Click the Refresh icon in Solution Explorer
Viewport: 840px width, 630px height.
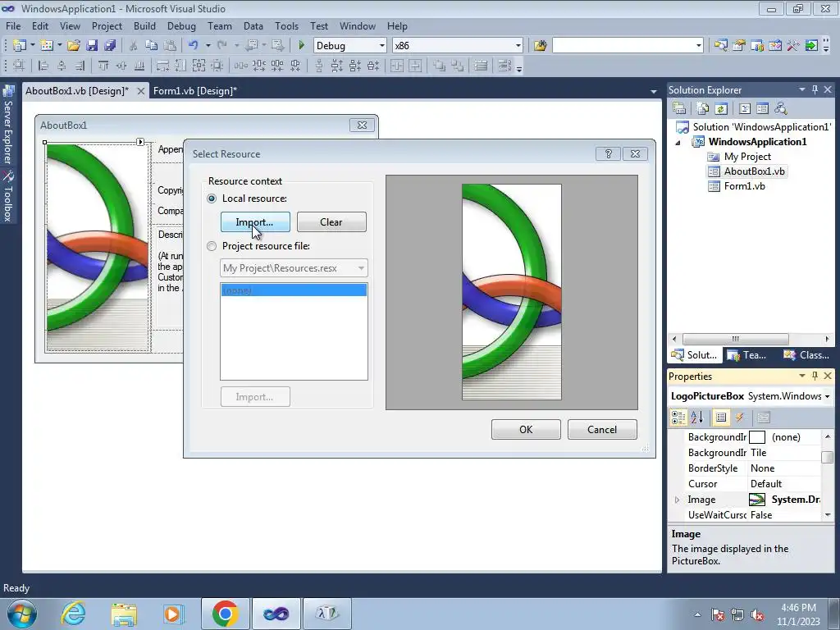point(721,109)
